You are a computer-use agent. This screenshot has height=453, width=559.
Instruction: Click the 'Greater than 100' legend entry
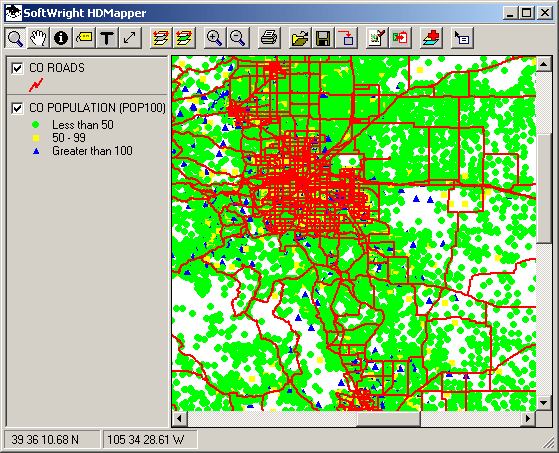92,151
